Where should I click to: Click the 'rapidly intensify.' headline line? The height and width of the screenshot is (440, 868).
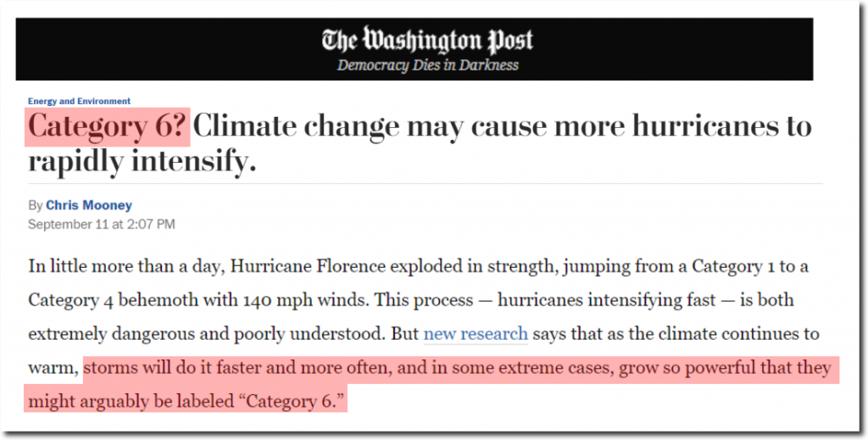pos(142,161)
